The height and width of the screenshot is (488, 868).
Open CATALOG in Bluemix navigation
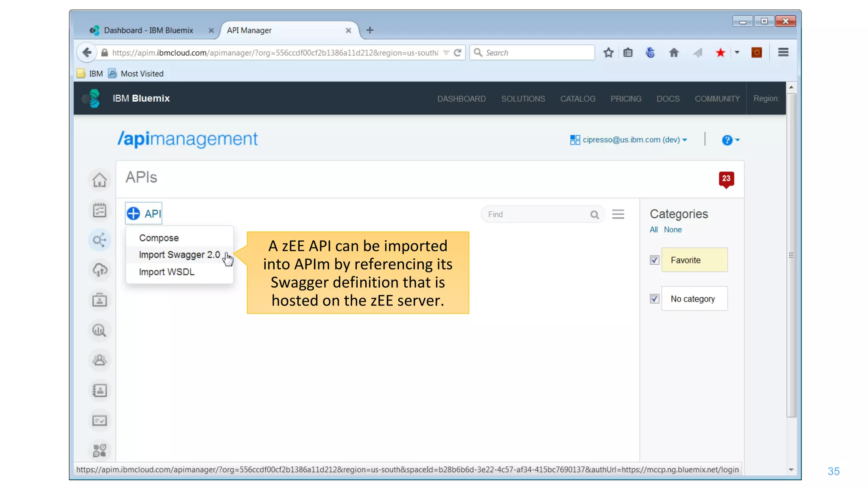point(578,99)
